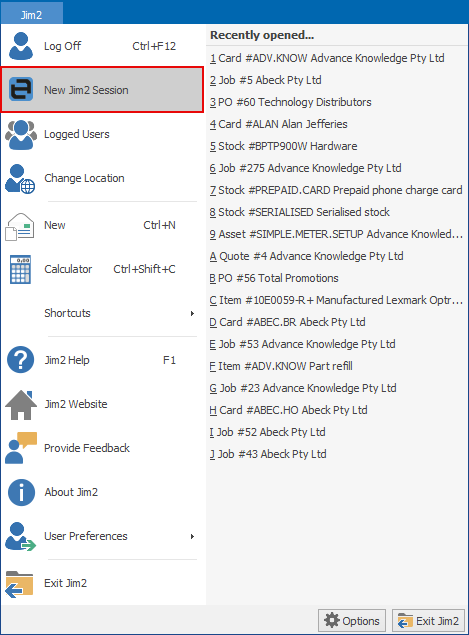Click the Jim2 tab at top
Viewport: 469px width, 635px height.
(32, 15)
